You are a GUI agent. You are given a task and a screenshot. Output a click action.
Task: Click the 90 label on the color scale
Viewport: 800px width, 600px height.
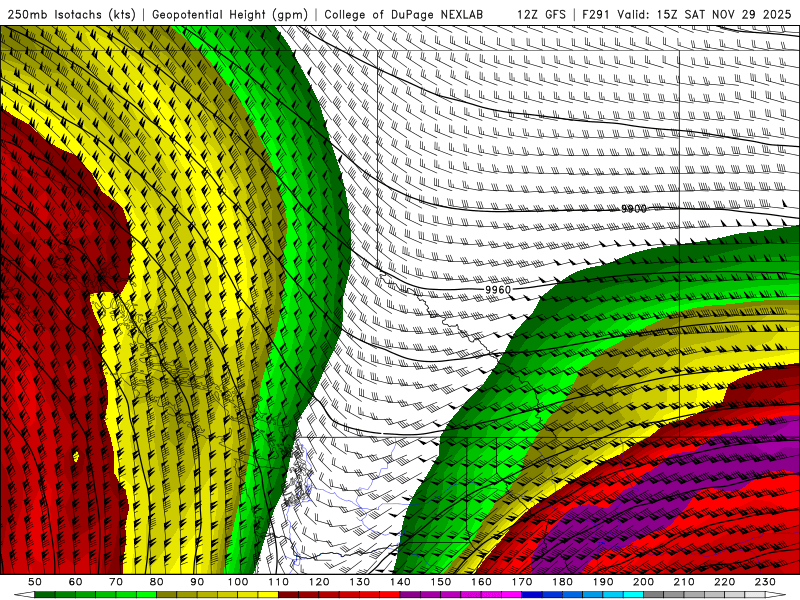(197, 582)
